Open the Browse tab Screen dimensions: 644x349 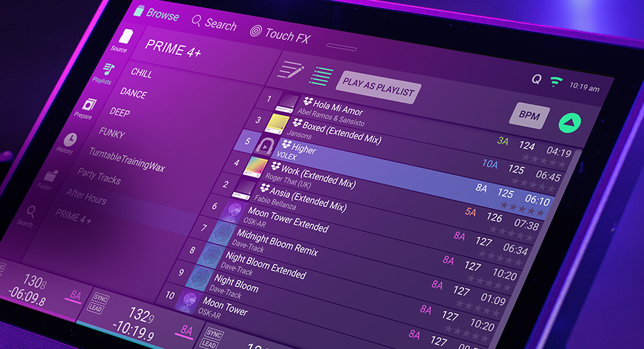(157, 14)
